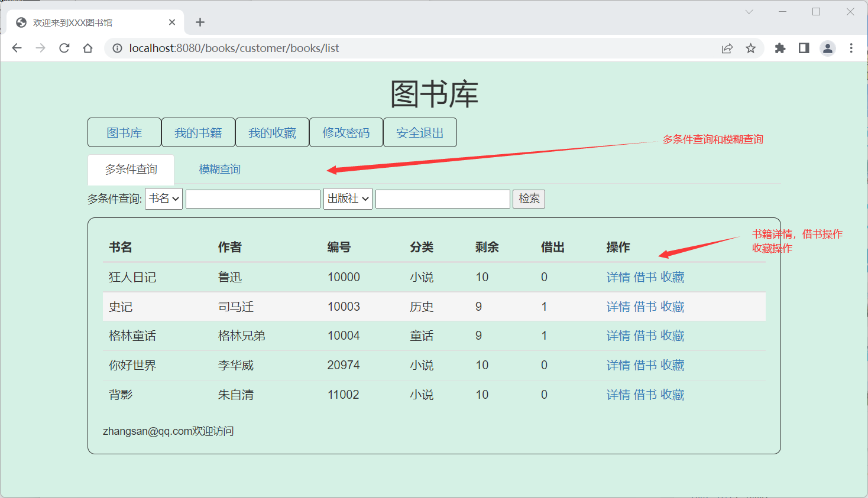Click the 分类 column header
This screenshot has width=868, height=498.
[422, 247]
